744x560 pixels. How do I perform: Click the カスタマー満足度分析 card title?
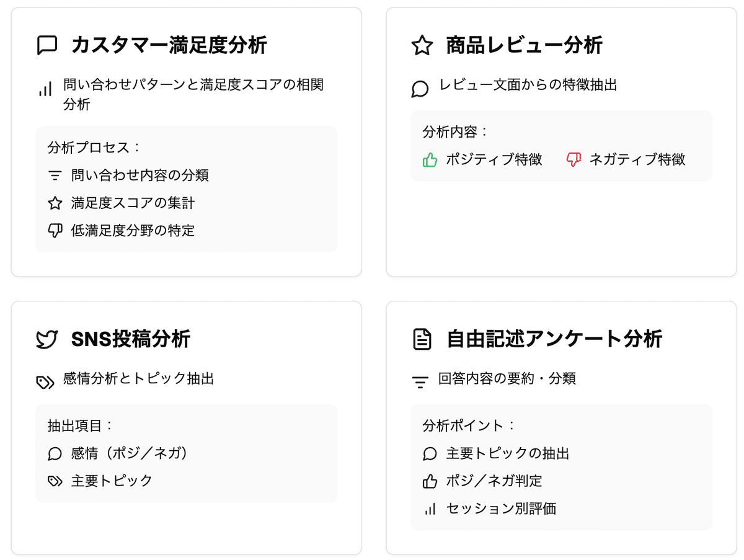click(169, 45)
